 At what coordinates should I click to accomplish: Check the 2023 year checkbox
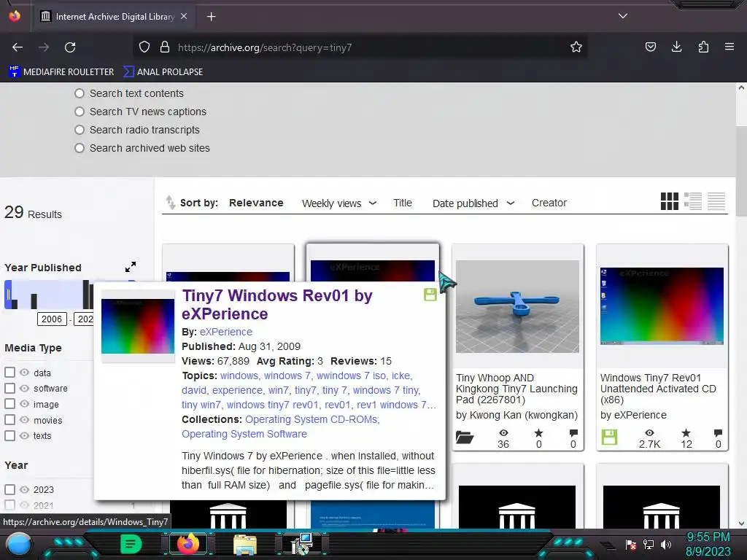pyautogui.click(x=9, y=489)
